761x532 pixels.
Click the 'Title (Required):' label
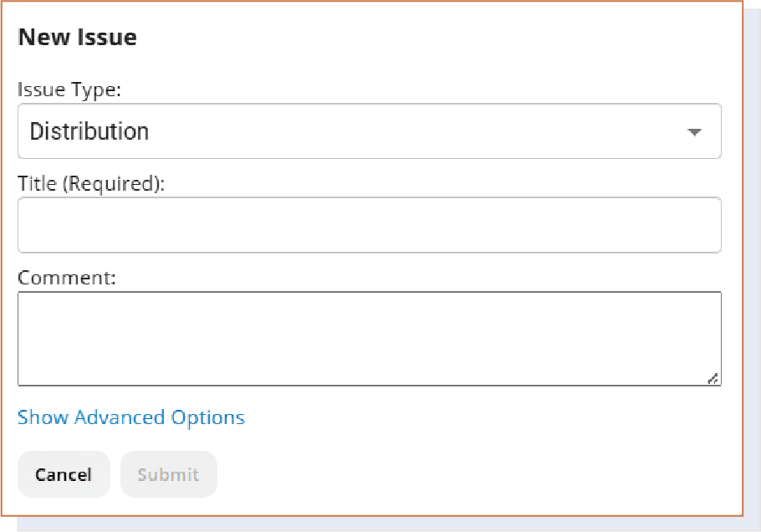point(91,184)
